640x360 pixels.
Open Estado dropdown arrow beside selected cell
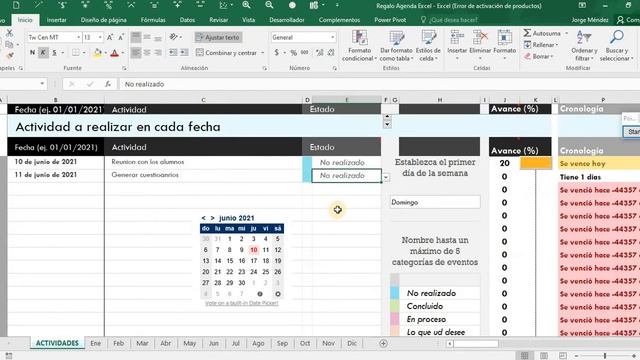coord(386,177)
